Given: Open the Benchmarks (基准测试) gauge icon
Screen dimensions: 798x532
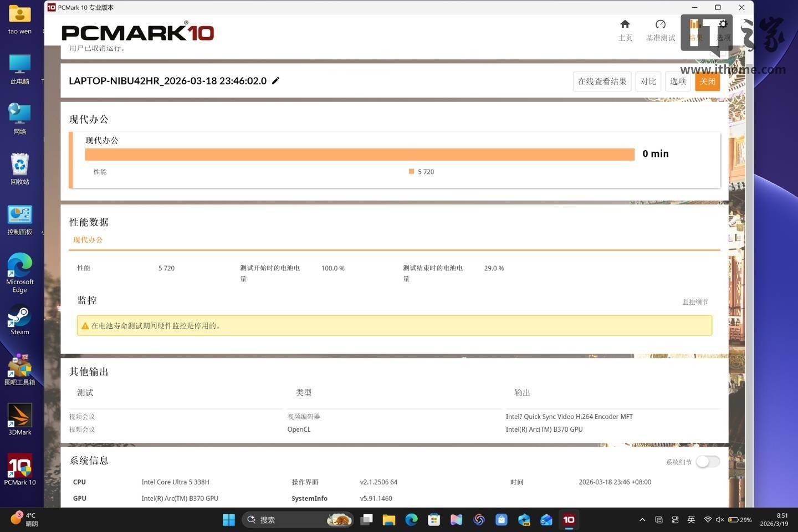Looking at the screenshot, I should [660, 24].
